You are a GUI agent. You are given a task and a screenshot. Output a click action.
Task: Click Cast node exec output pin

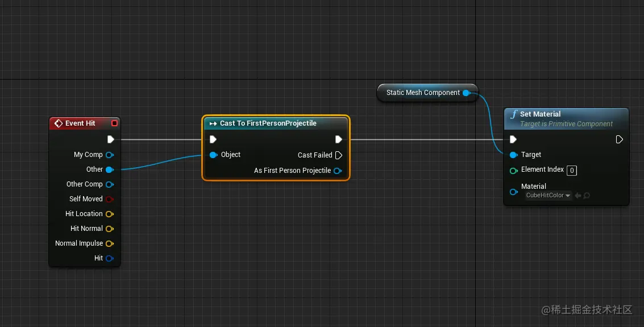point(338,139)
